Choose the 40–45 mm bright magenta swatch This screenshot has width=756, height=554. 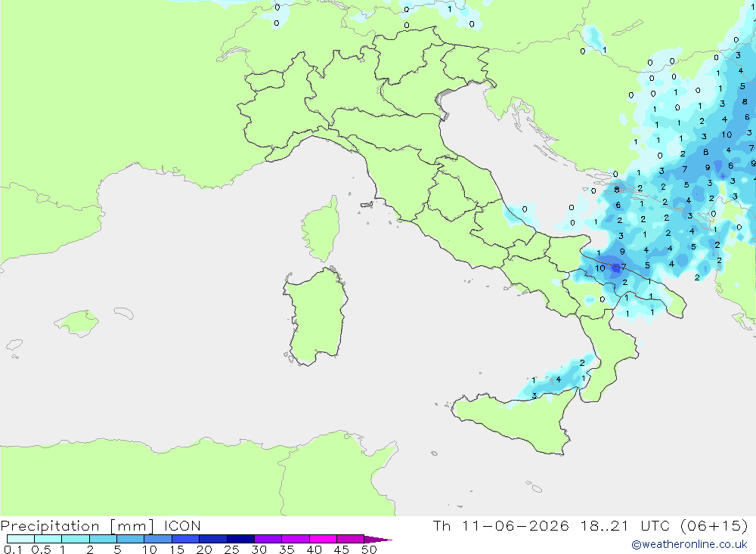coord(323,539)
